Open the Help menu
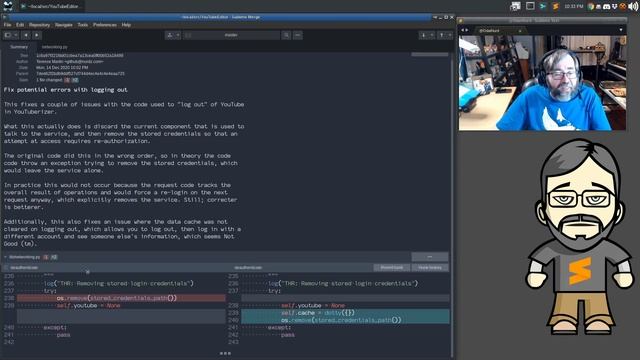 pyautogui.click(x=127, y=25)
